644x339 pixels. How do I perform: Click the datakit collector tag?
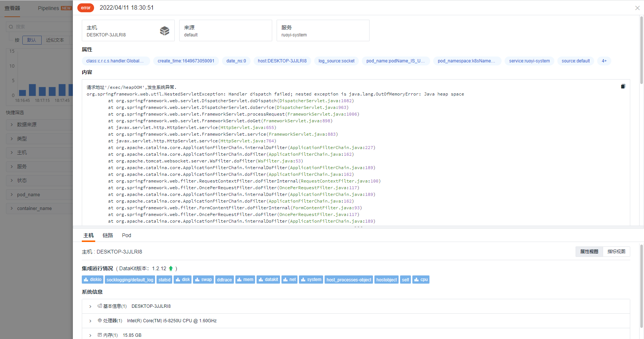(x=268, y=280)
